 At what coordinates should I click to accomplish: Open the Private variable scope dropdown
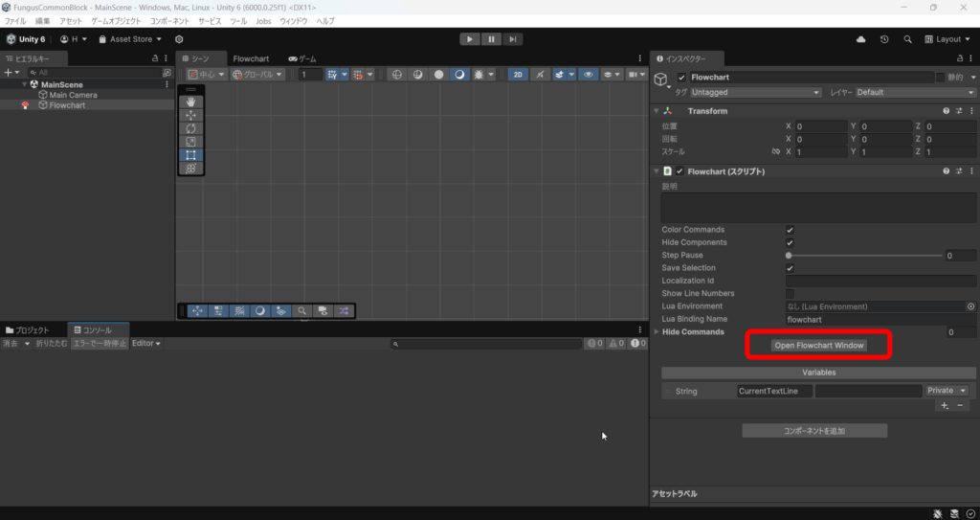tap(947, 391)
